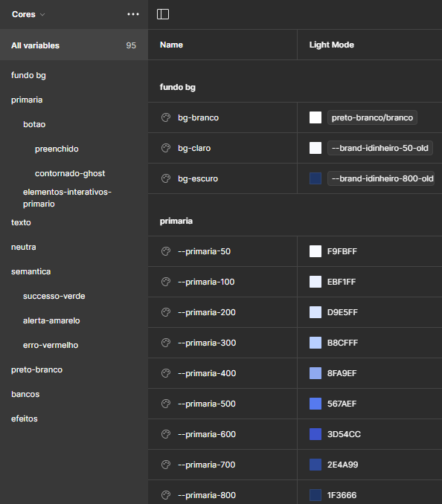The height and width of the screenshot is (504, 442).
Task: Click the palette icon beside bg-branco
Action: pyautogui.click(x=166, y=117)
